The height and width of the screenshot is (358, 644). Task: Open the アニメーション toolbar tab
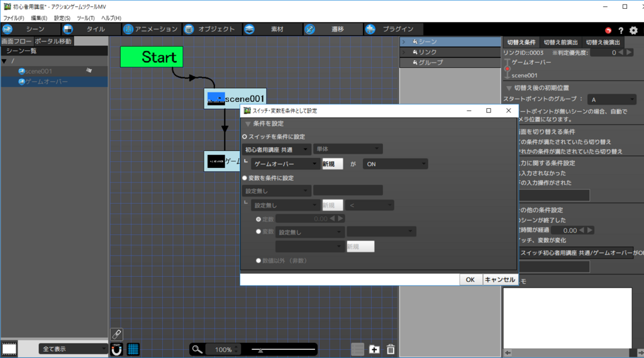coord(151,29)
